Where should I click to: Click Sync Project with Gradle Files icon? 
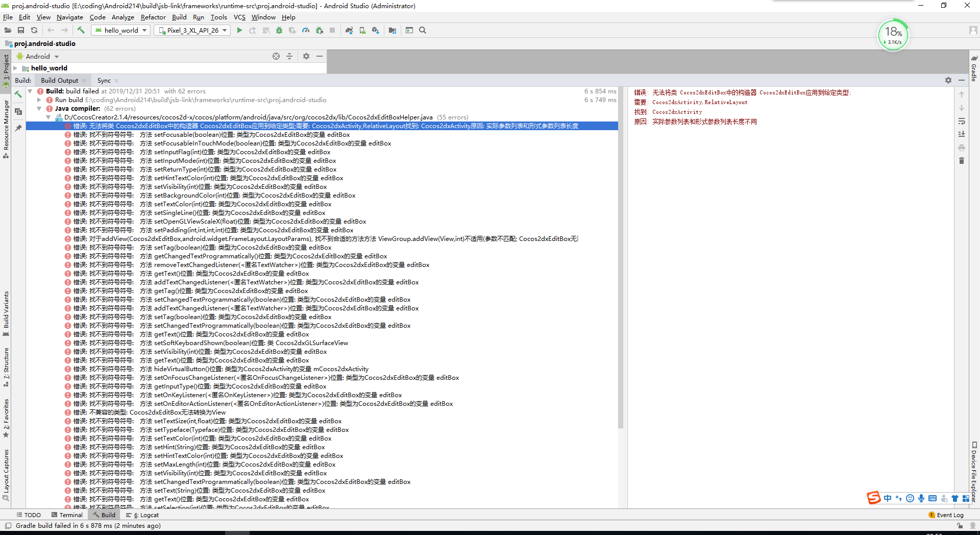[349, 31]
